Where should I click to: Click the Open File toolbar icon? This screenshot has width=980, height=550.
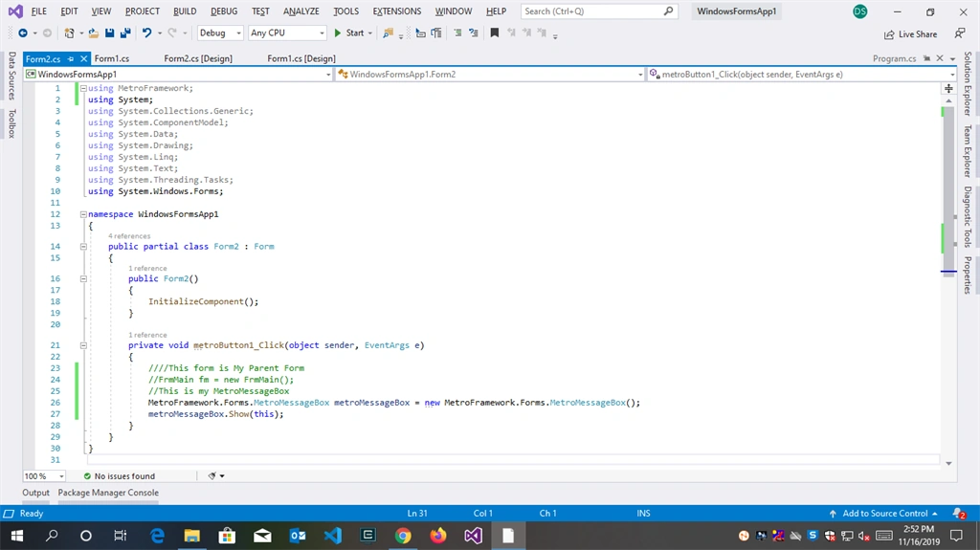93,33
